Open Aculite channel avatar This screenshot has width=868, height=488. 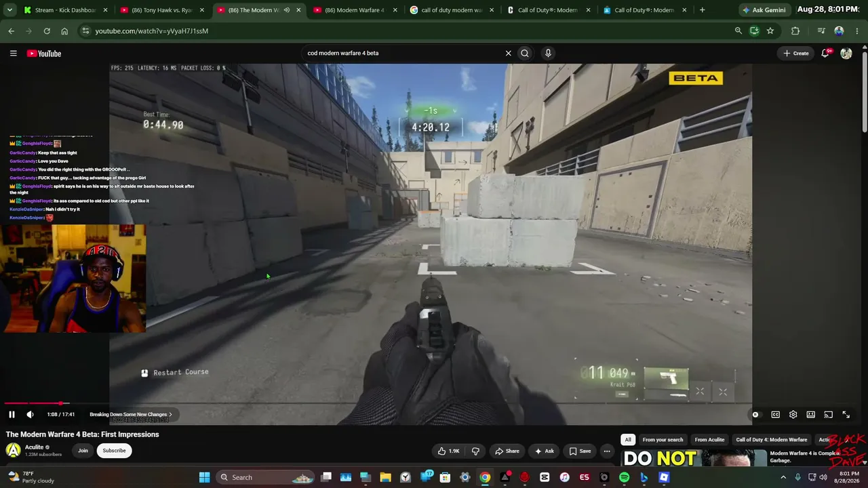13,451
